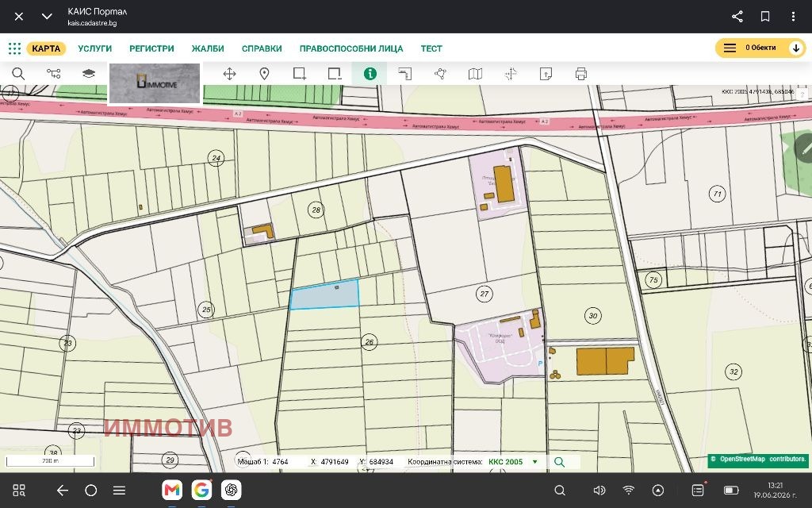
Task: Select the rectangle add-selection tool
Action: [x=299, y=74]
